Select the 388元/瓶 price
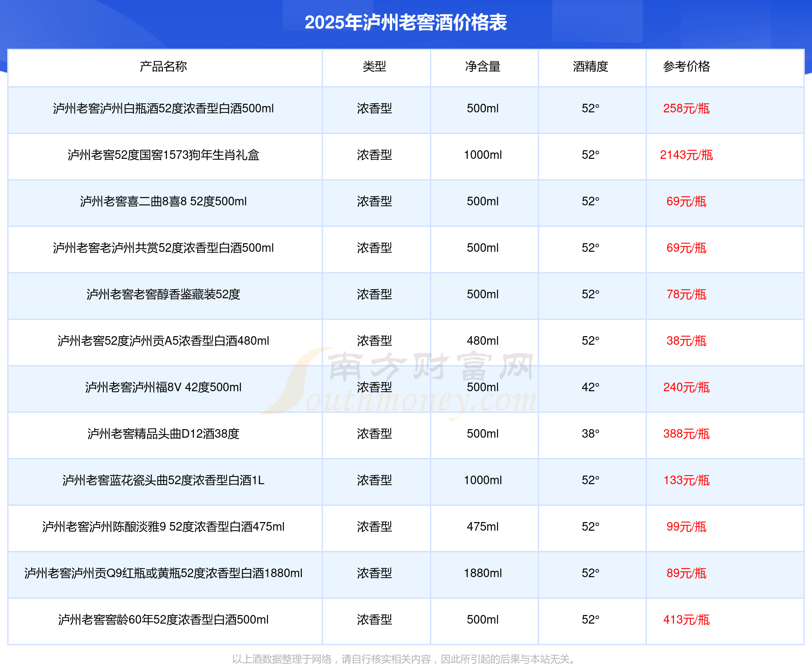This screenshot has width=812, height=666. coord(686,434)
